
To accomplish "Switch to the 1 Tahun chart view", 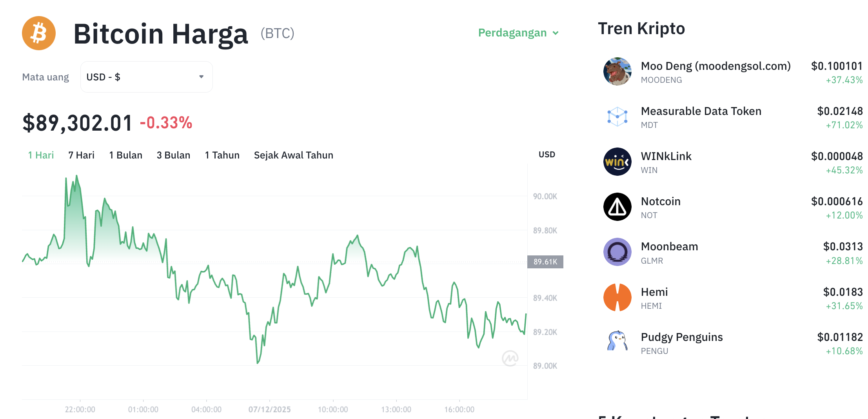I will tap(222, 155).
